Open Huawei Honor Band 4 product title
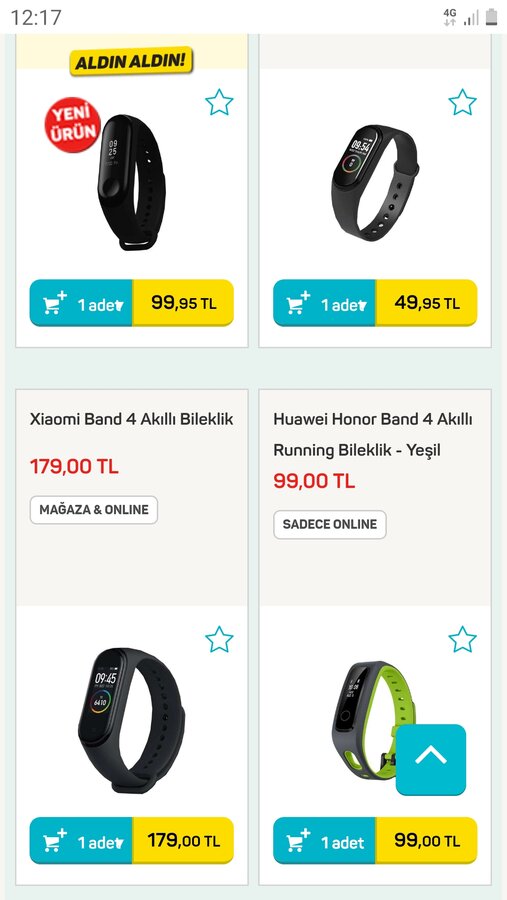 (x=373, y=435)
